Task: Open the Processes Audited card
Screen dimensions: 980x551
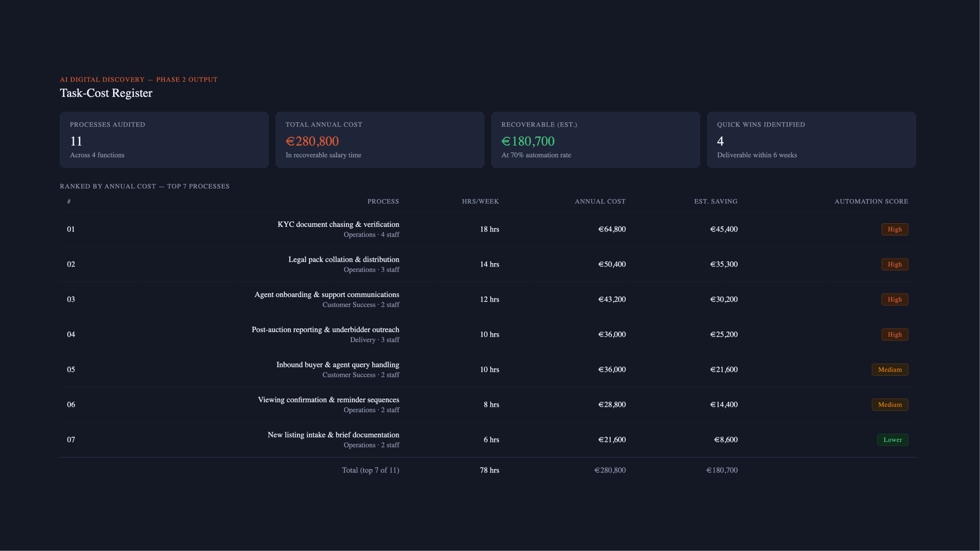Action: [164, 140]
